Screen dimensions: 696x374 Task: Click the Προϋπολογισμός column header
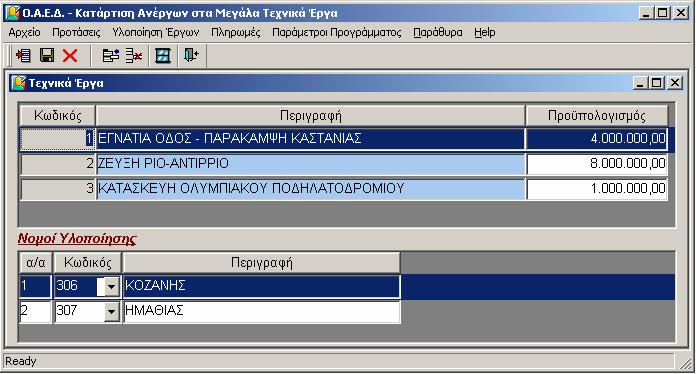point(597,116)
